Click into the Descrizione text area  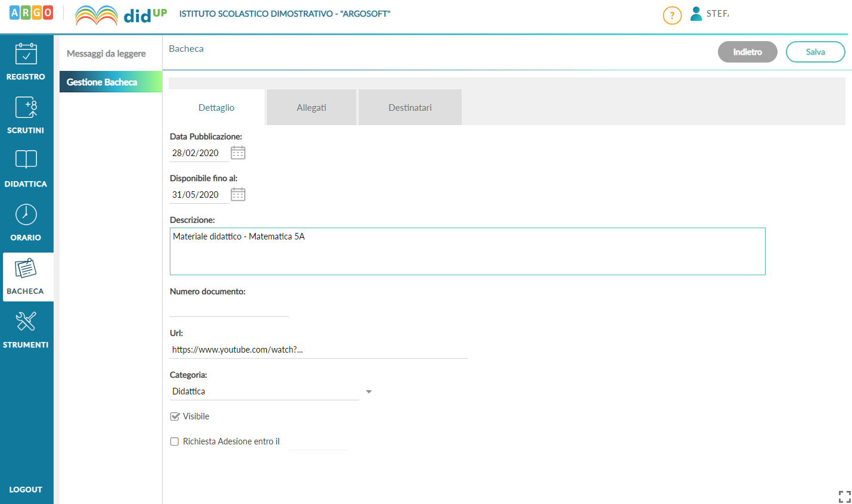[x=468, y=251]
